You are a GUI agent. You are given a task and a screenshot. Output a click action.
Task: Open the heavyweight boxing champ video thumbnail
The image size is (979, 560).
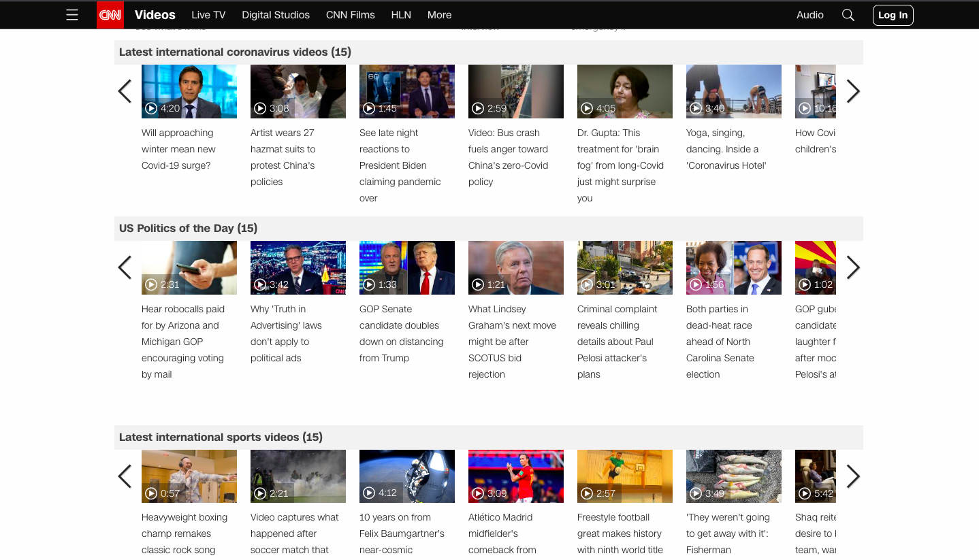coord(189,476)
